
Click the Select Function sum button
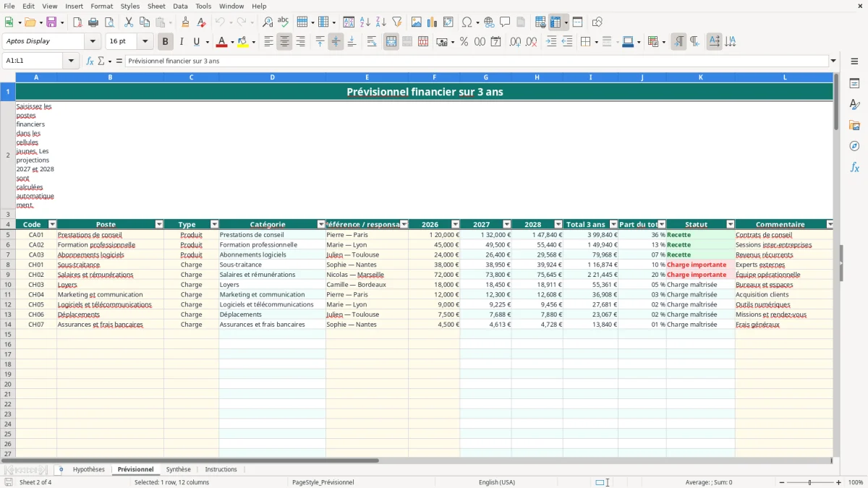101,61
